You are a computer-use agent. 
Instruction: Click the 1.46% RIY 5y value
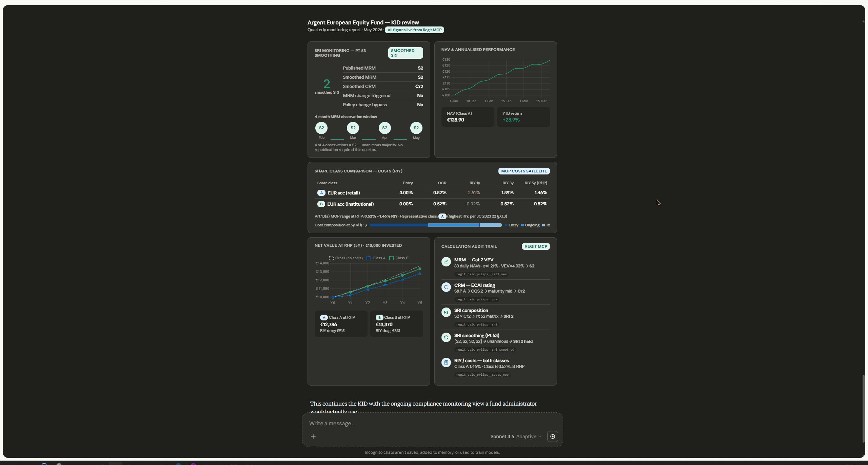[x=541, y=193]
